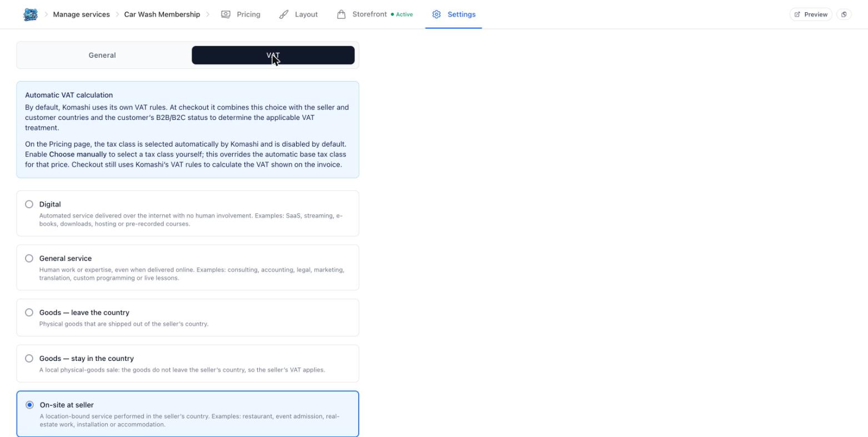Image resolution: width=868 pixels, height=437 pixels.
Task: Open Car Wash Membership breadcrumb
Action: pyautogui.click(x=162, y=14)
